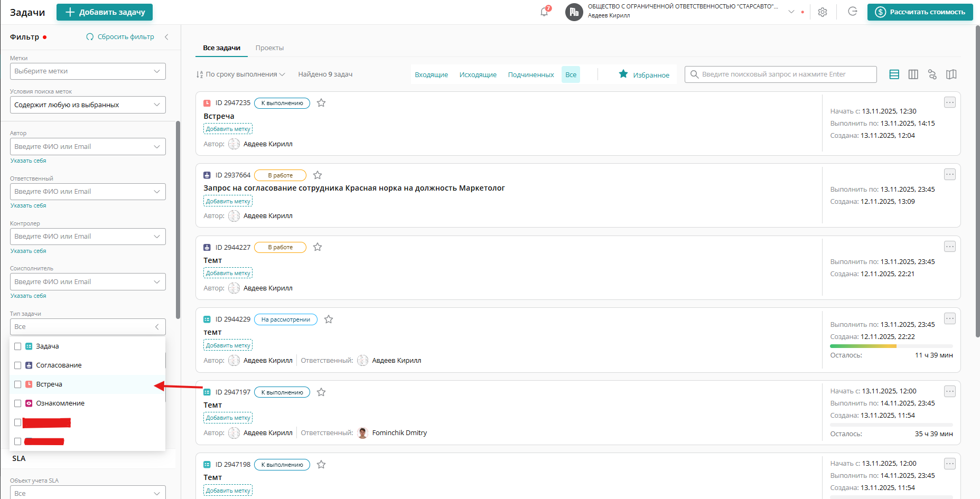Open the По сроку выполнения sort dropdown

(240, 74)
